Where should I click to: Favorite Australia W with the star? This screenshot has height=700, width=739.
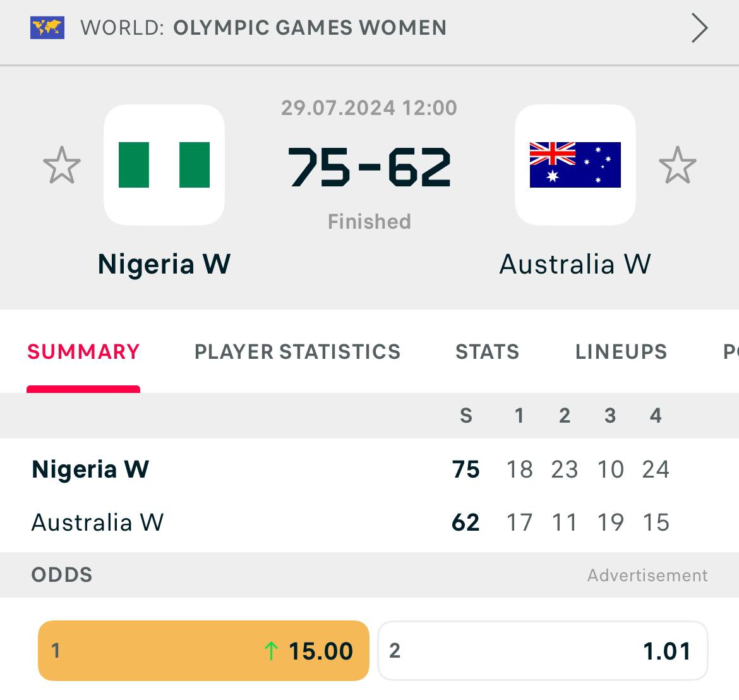677,166
